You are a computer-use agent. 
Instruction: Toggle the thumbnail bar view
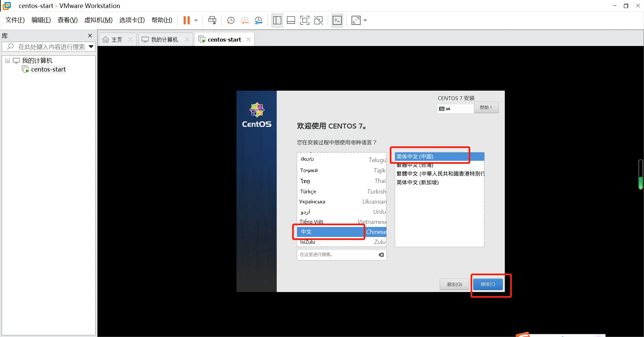(x=291, y=20)
